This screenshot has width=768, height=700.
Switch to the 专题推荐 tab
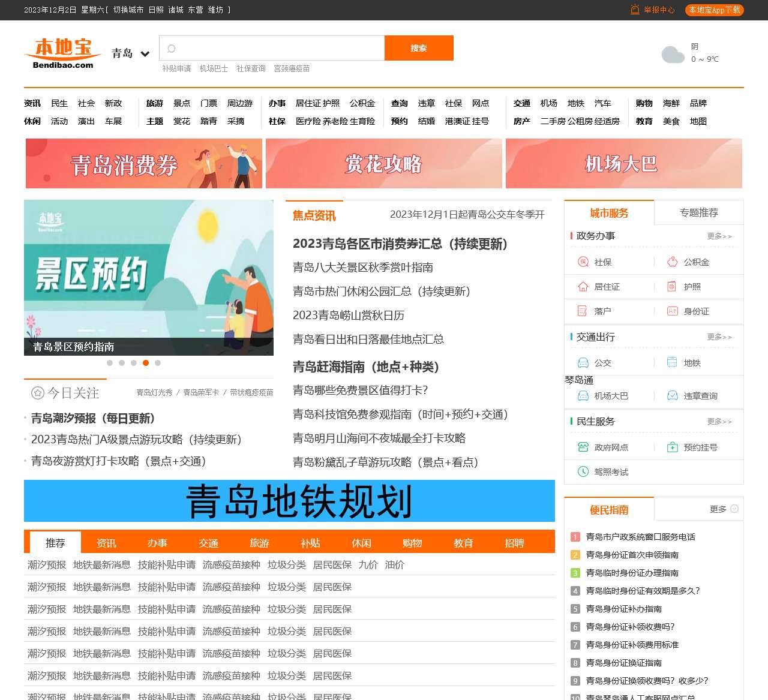699,213
